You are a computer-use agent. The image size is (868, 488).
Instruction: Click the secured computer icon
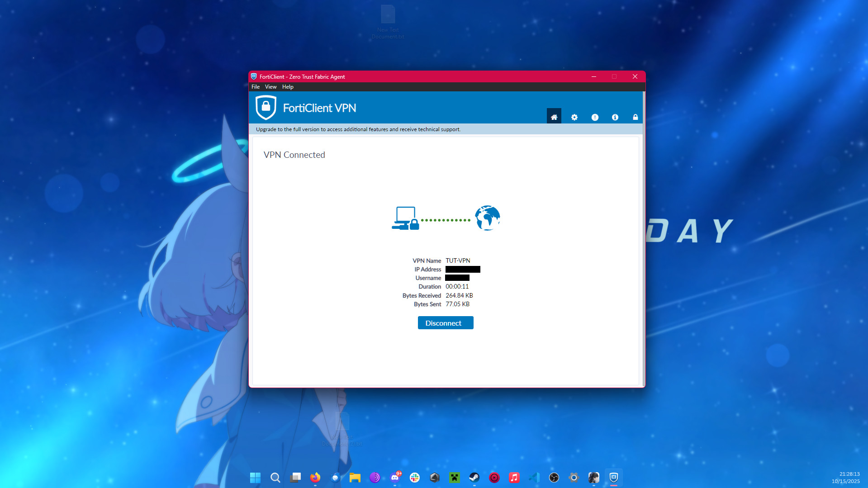405,218
